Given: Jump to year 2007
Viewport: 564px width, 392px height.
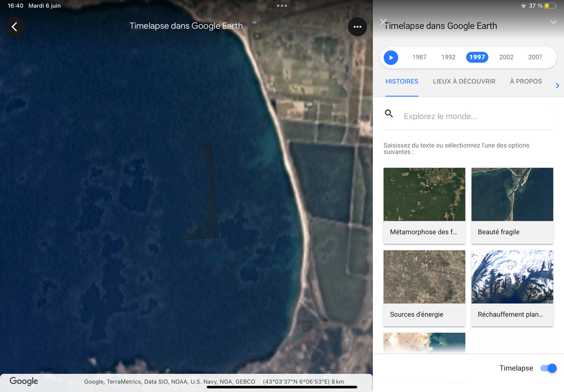Looking at the screenshot, I should [x=535, y=57].
